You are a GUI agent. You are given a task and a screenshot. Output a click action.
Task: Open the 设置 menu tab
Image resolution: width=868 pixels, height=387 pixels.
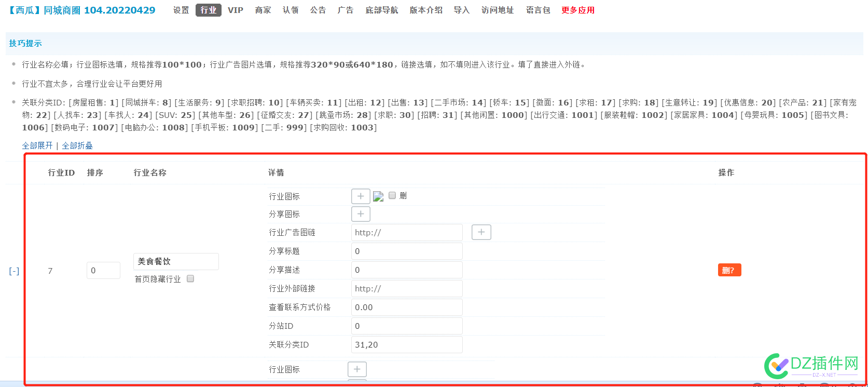[x=181, y=10]
